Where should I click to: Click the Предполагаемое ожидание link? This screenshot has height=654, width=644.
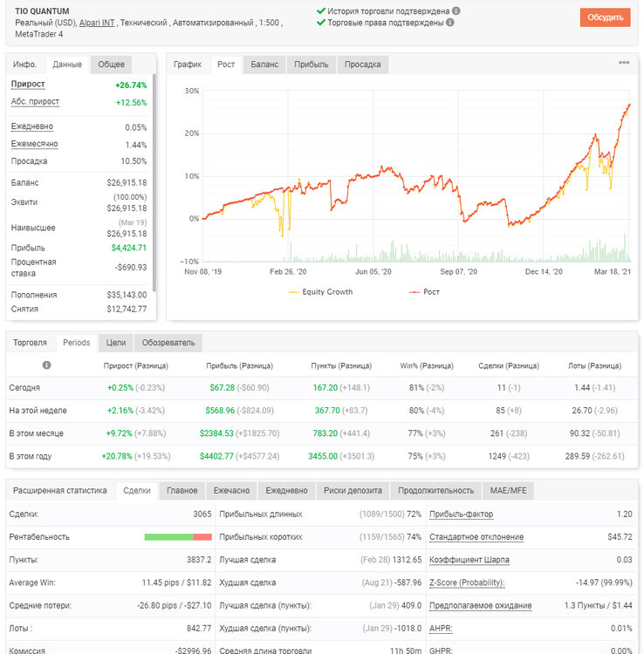481,606
